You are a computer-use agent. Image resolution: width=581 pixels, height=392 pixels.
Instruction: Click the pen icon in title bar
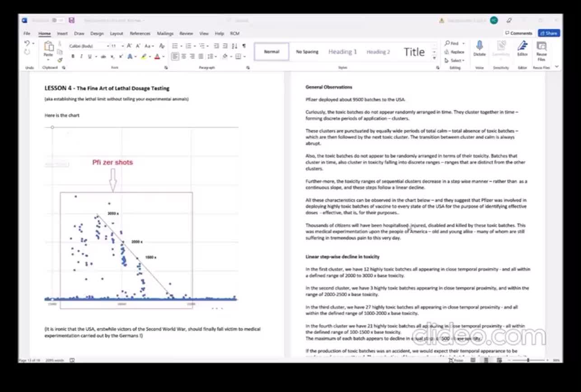[509, 20]
